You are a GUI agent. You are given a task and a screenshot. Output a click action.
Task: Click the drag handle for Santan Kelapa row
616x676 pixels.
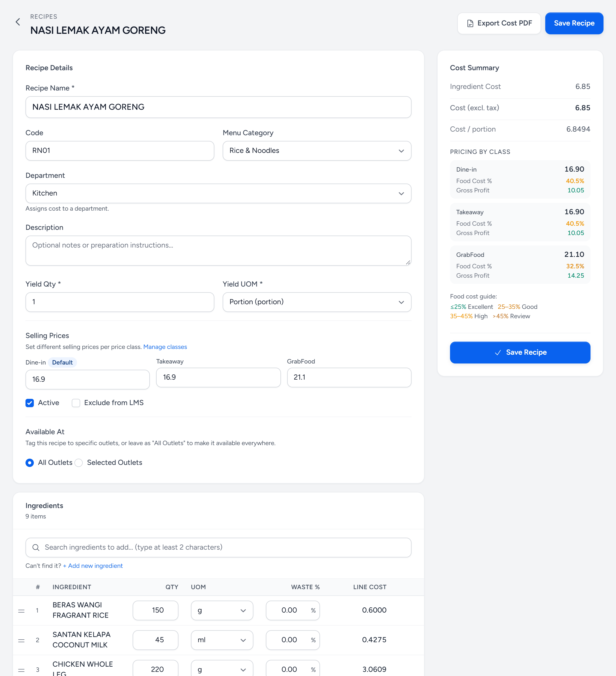[21, 640]
